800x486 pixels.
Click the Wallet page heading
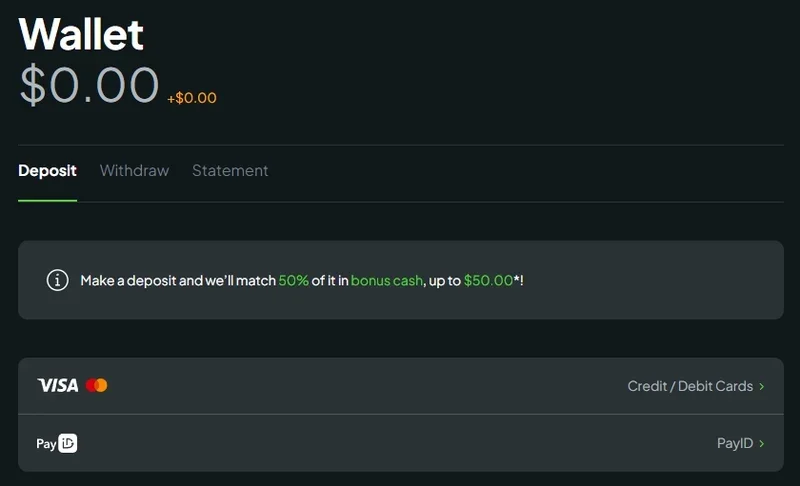[x=81, y=34]
